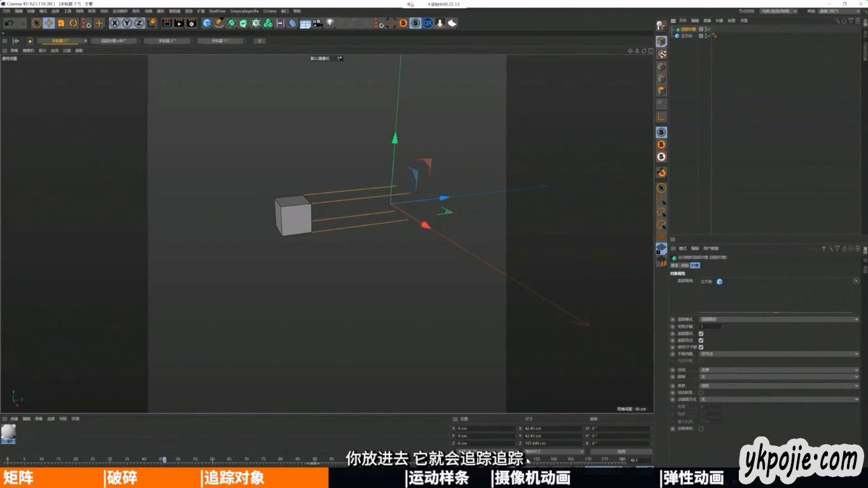Click the Light object icon
The width and height of the screenshot is (868, 488).
click(x=330, y=23)
